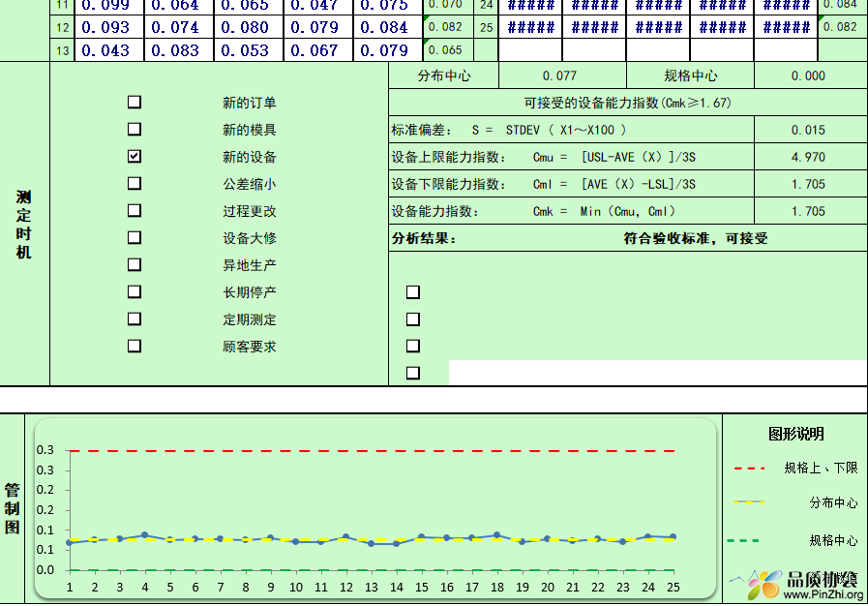
Task: Tick the 顾客要求 checkbox
Action: pyautogui.click(x=134, y=347)
